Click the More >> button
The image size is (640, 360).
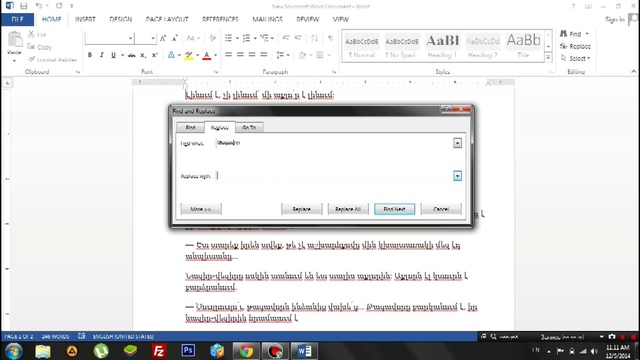[x=201, y=209]
